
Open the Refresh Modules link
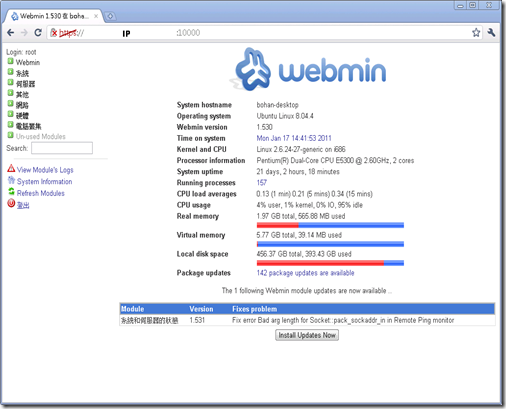point(41,193)
